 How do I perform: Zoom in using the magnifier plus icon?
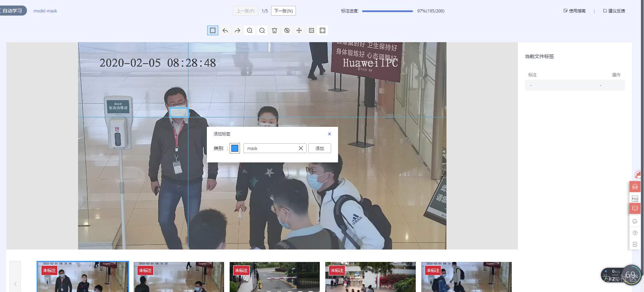(x=250, y=30)
